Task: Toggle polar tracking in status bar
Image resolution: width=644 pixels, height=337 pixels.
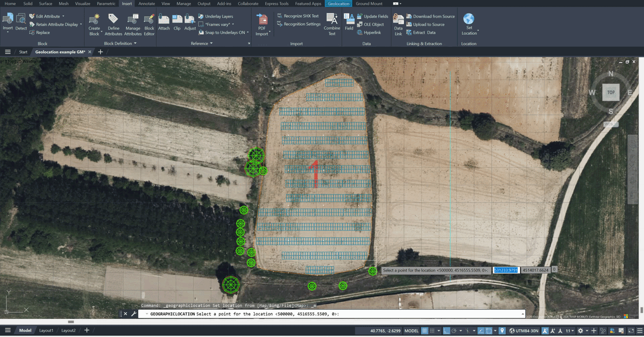Action: click(454, 330)
